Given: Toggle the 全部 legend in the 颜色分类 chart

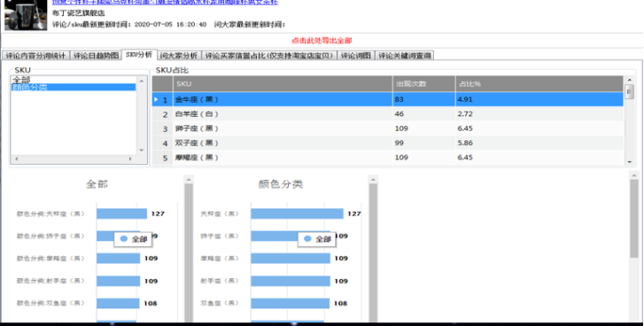Looking at the screenshot, I should pos(317,239).
